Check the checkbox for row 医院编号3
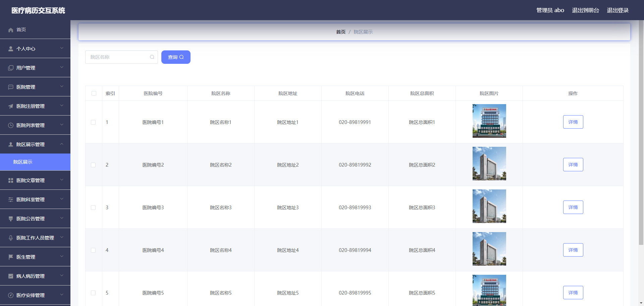Screen dimensions: 644x306 93,208
